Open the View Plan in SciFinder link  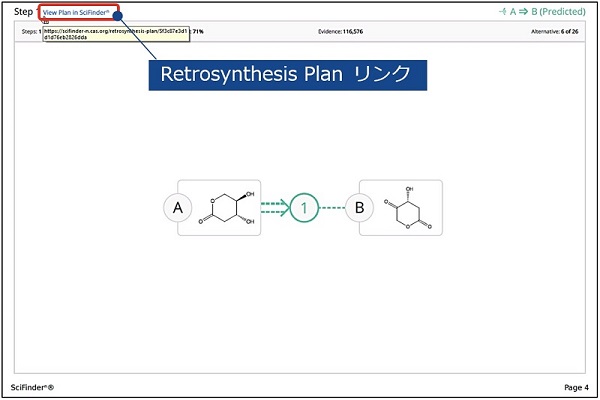coord(76,13)
